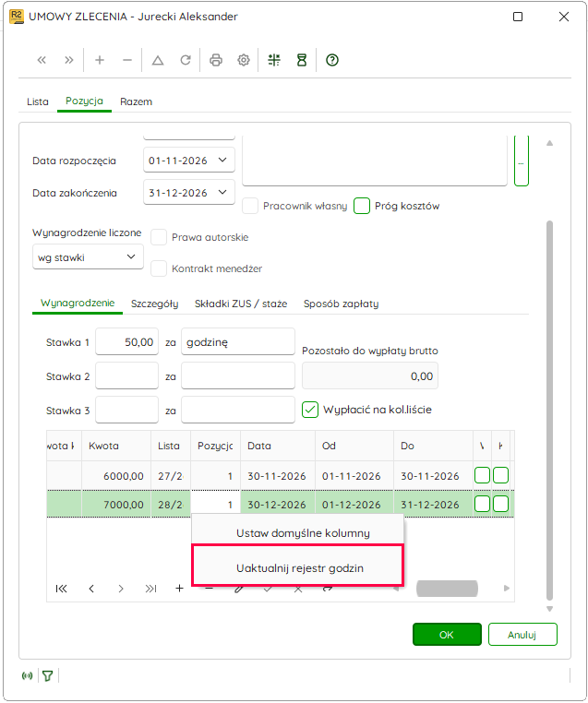This screenshot has width=588, height=703.
Task: Click the 6000,00 cell in the Kwota column
Action: point(116,476)
